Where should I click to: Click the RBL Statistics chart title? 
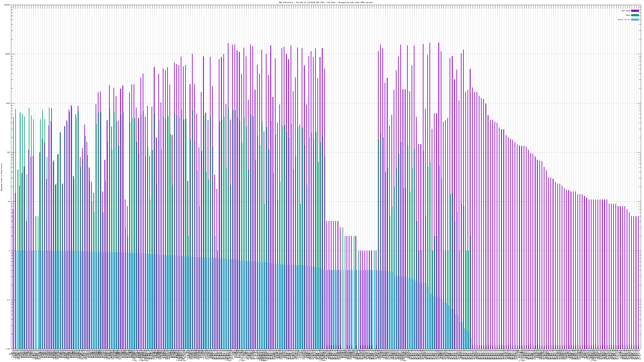coord(325,2)
